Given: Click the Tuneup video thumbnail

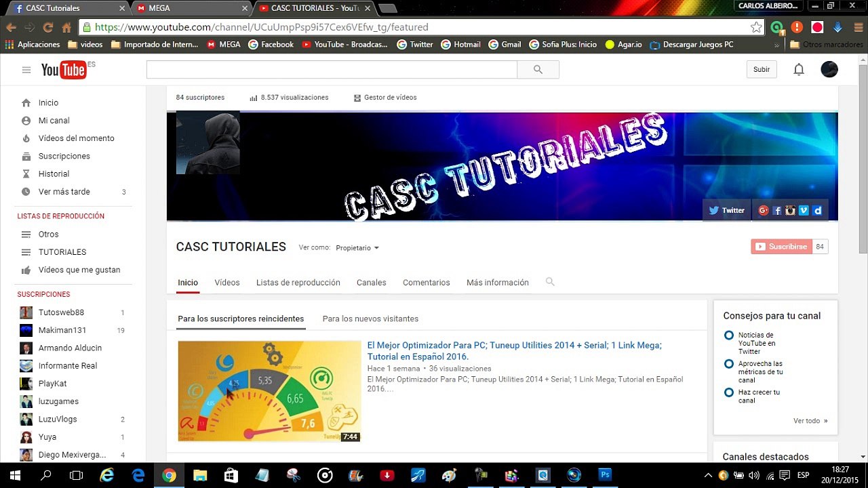Looking at the screenshot, I should point(269,391).
